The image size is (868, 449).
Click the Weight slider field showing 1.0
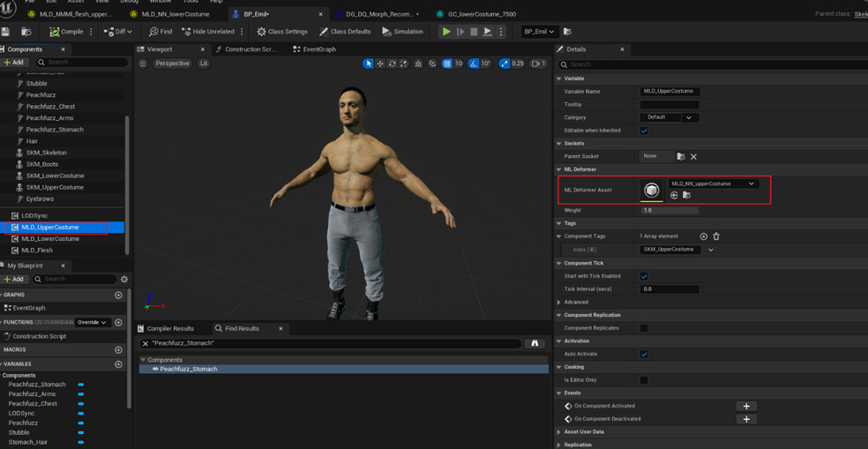pyautogui.click(x=670, y=210)
